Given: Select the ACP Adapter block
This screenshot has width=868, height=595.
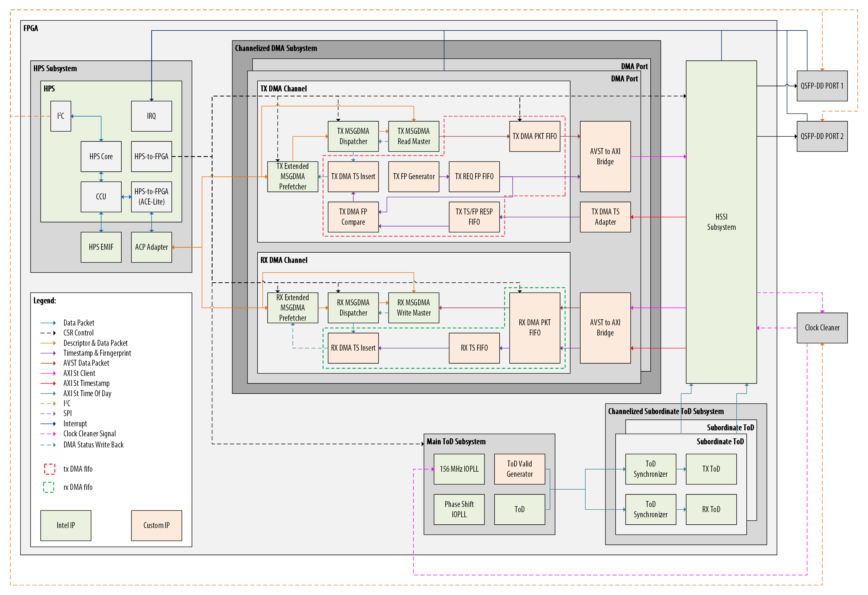Looking at the screenshot, I should [151, 247].
